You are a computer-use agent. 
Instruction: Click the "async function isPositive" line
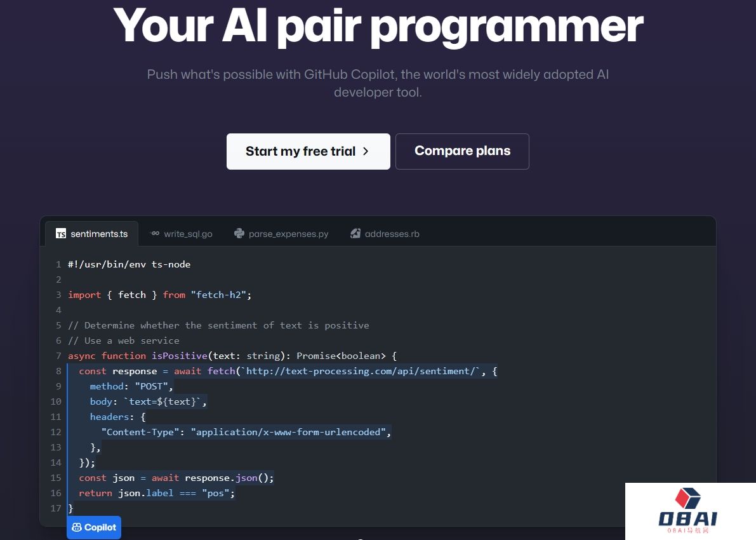232,356
